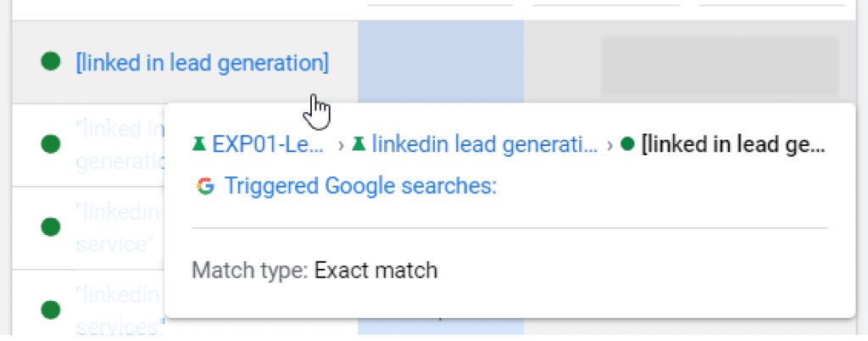This screenshot has width=868, height=341.
Task: Click status dot beside [linked in lead generation]
Action: pos(51,61)
